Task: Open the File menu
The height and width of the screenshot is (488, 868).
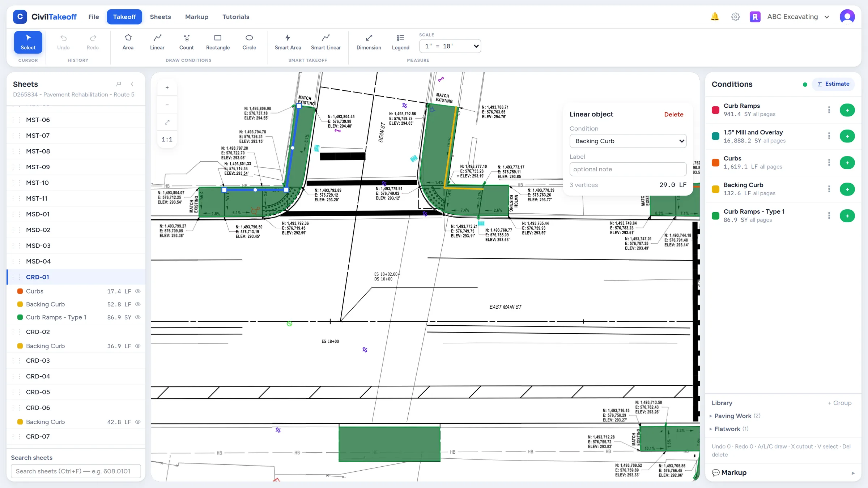Action: (x=94, y=17)
